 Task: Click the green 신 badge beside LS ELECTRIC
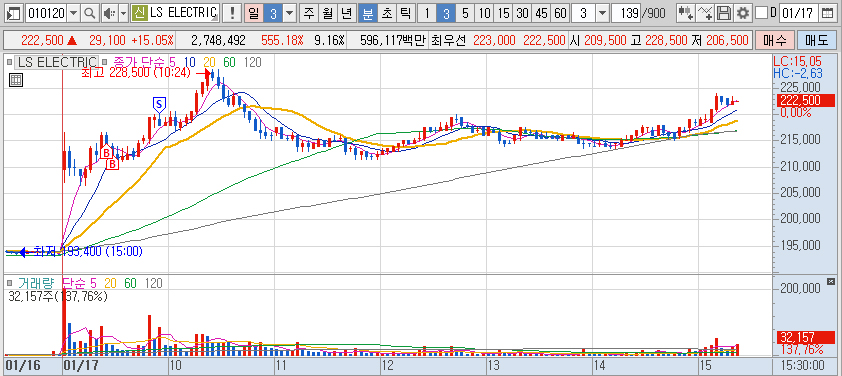click(140, 13)
